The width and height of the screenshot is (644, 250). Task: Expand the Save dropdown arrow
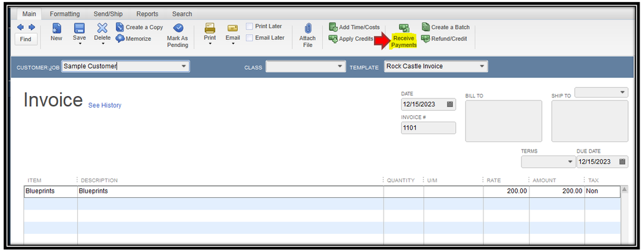point(79,44)
